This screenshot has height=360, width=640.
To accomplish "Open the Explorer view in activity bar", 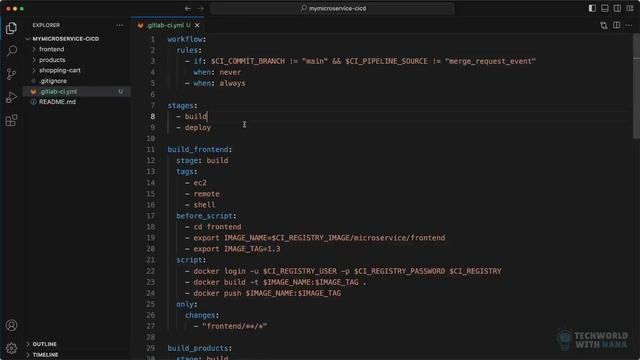I will click(x=11, y=28).
